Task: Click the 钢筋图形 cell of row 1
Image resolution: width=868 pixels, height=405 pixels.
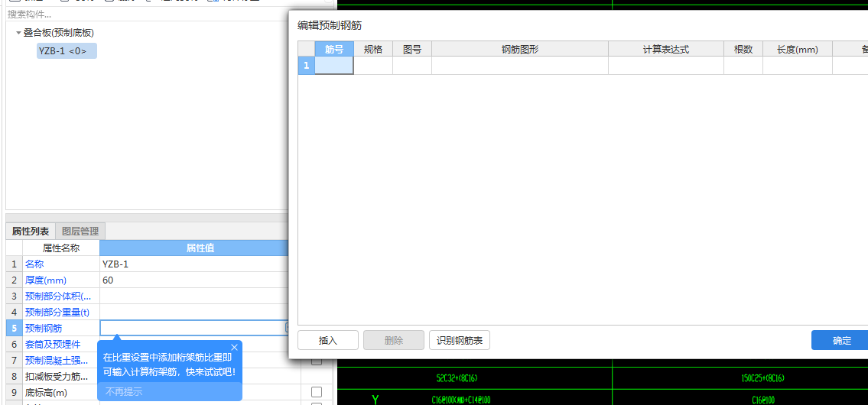Action: coord(520,65)
